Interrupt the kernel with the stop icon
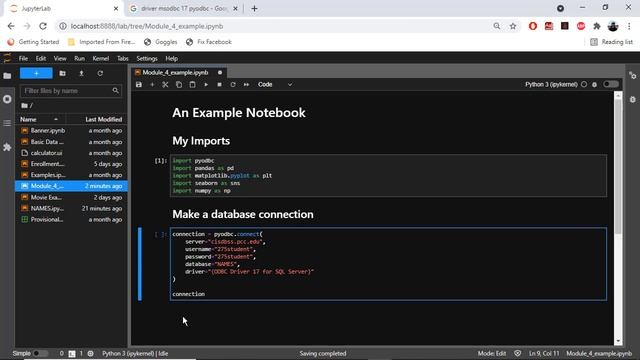 pyautogui.click(x=219, y=84)
